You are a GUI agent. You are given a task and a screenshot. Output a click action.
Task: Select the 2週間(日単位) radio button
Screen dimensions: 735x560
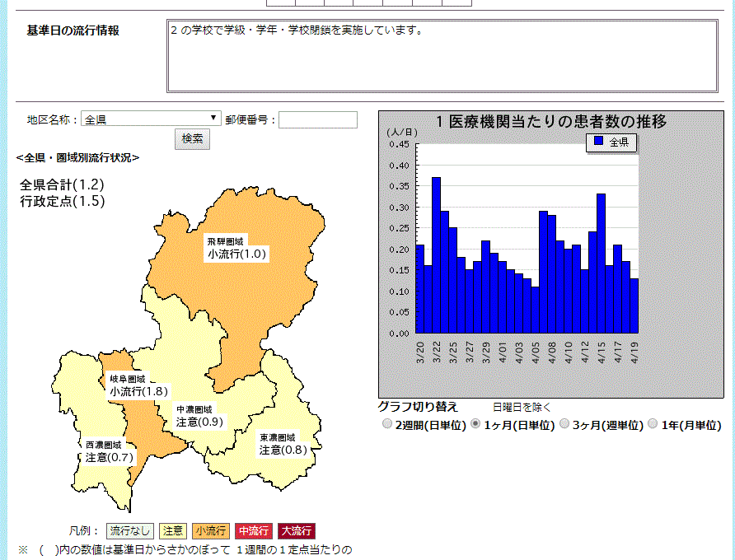[387, 425]
